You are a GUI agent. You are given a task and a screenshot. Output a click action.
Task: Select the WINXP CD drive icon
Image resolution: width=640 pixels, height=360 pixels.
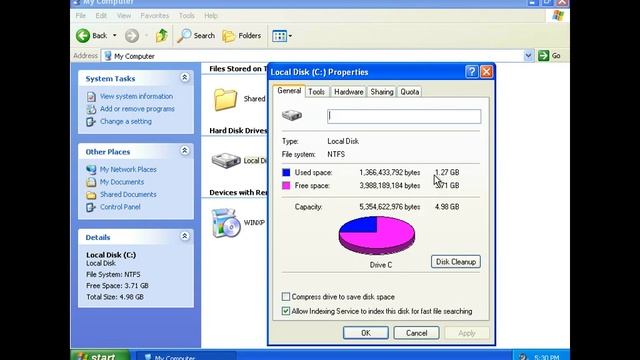pyautogui.click(x=226, y=223)
